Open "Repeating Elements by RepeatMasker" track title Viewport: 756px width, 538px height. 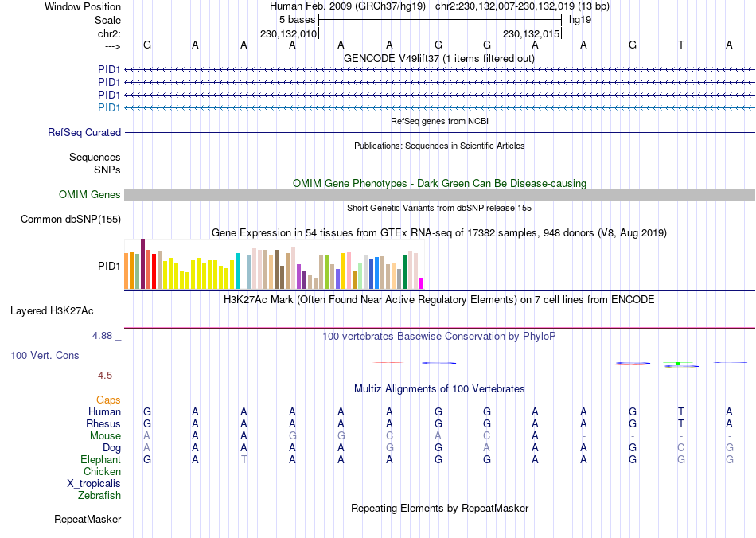point(439,508)
